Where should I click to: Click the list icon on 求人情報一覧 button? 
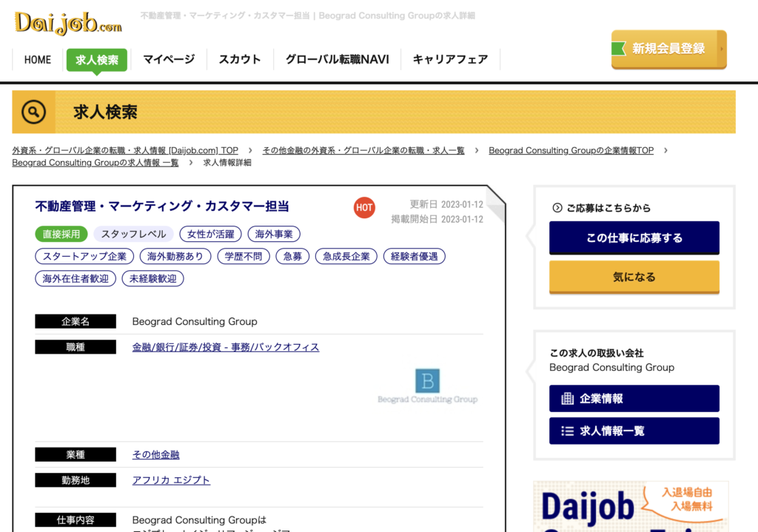(x=567, y=431)
